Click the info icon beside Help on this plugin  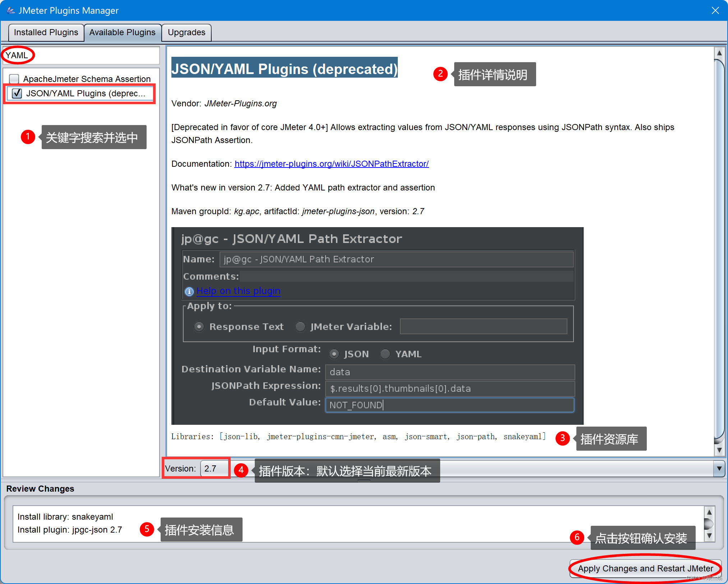(189, 291)
